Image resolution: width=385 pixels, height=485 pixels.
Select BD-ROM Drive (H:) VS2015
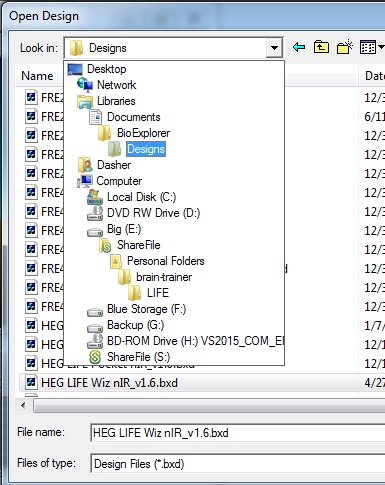tap(195, 341)
